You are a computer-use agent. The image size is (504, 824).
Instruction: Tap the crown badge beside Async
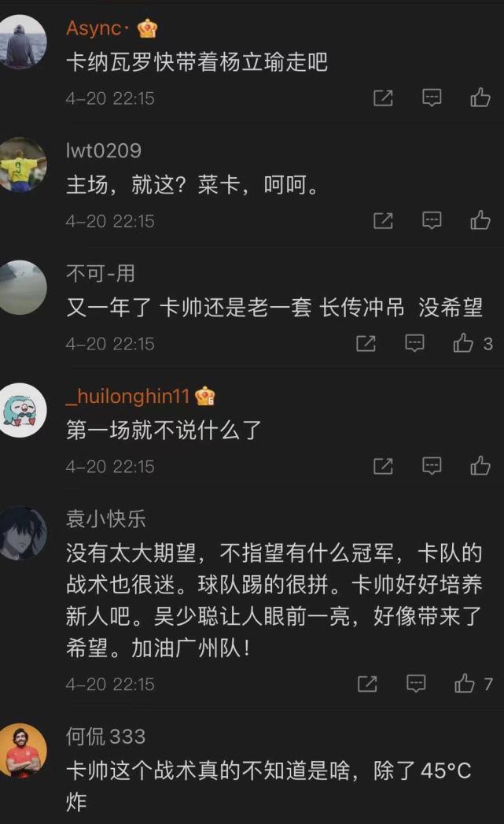click(x=148, y=28)
